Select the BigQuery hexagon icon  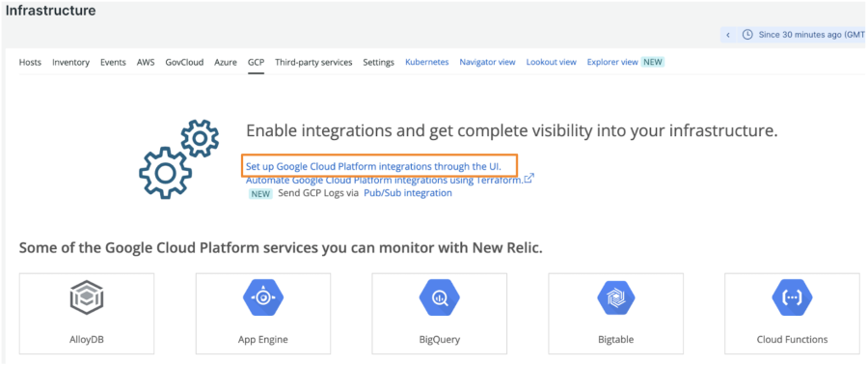tap(439, 298)
